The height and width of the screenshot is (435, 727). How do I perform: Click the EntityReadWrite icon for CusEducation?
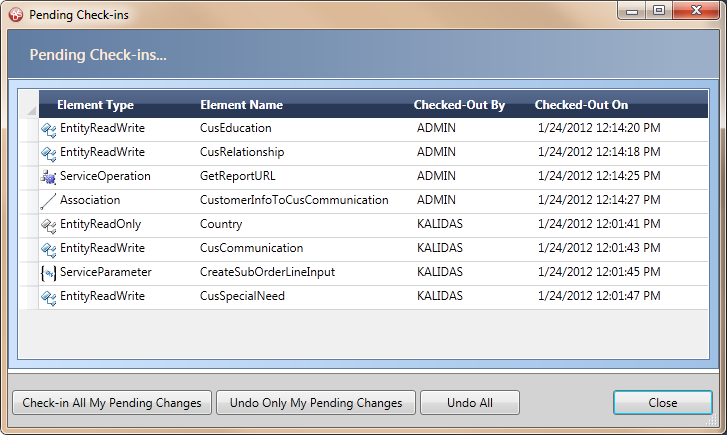pos(48,129)
